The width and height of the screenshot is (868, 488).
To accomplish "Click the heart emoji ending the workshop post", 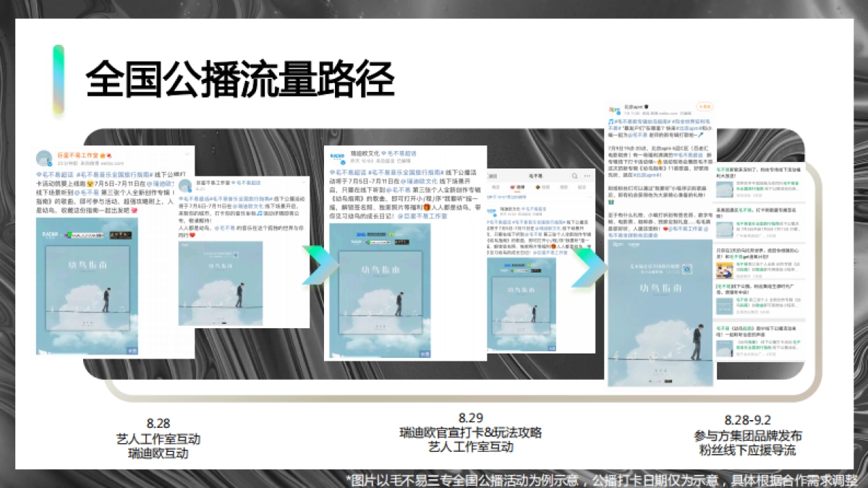I will 134,210.
